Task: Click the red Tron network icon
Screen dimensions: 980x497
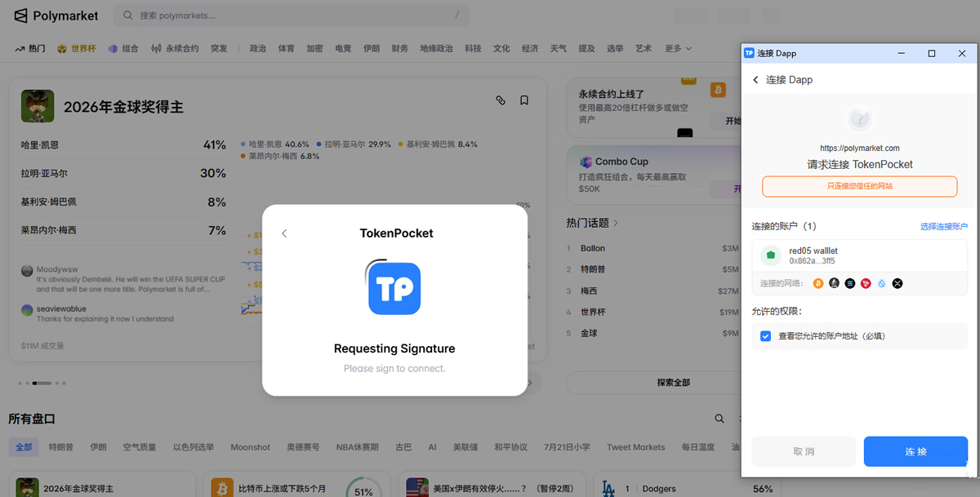Action: click(x=866, y=283)
